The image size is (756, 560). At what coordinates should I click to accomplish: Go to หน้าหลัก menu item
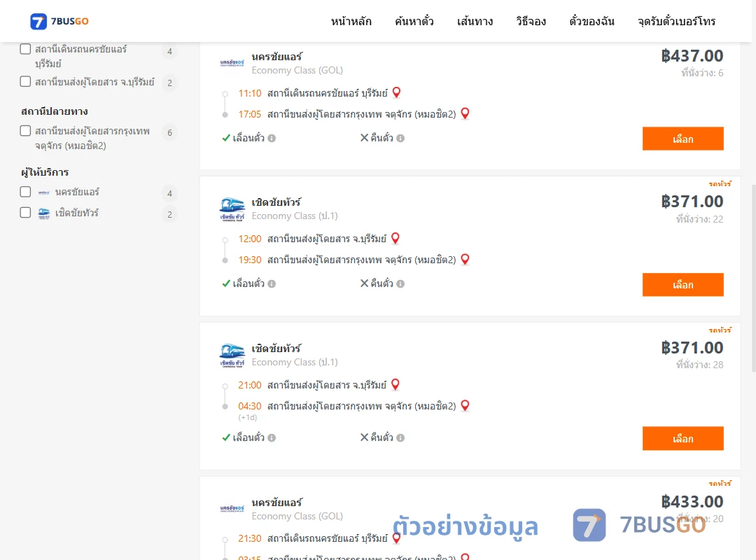pos(351,21)
